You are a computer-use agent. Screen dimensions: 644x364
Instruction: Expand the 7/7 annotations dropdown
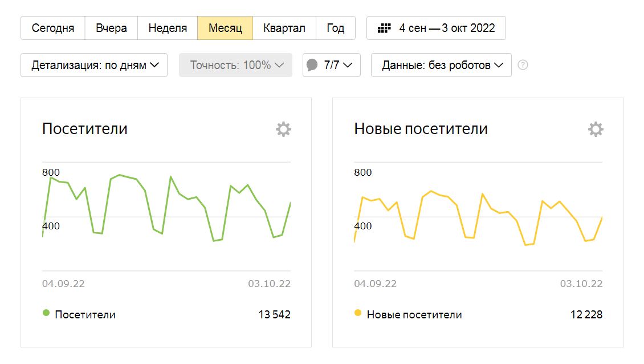point(332,65)
